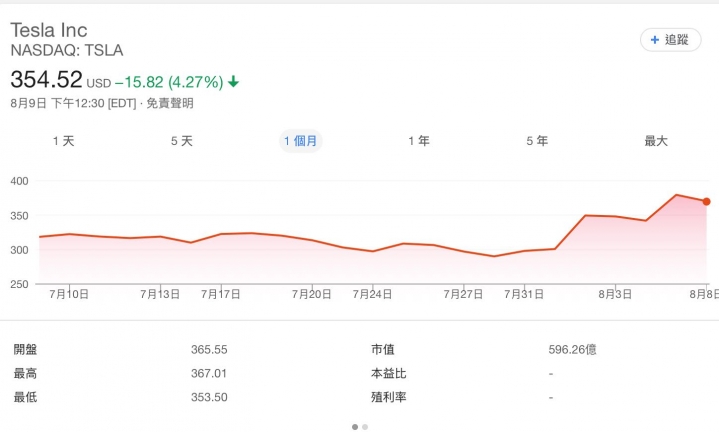Click the 250 y-axis label
The image size is (720, 432).
[19, 284]
